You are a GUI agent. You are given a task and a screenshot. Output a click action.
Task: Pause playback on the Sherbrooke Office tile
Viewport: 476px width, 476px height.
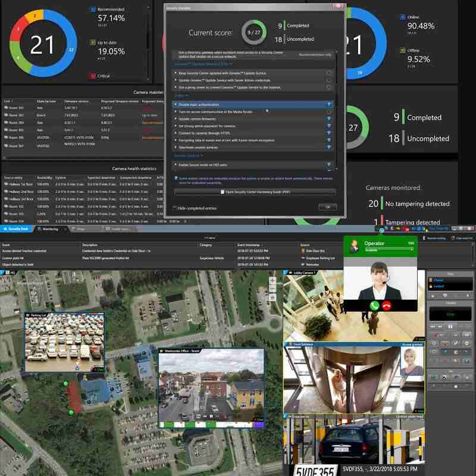click(210, 415)
